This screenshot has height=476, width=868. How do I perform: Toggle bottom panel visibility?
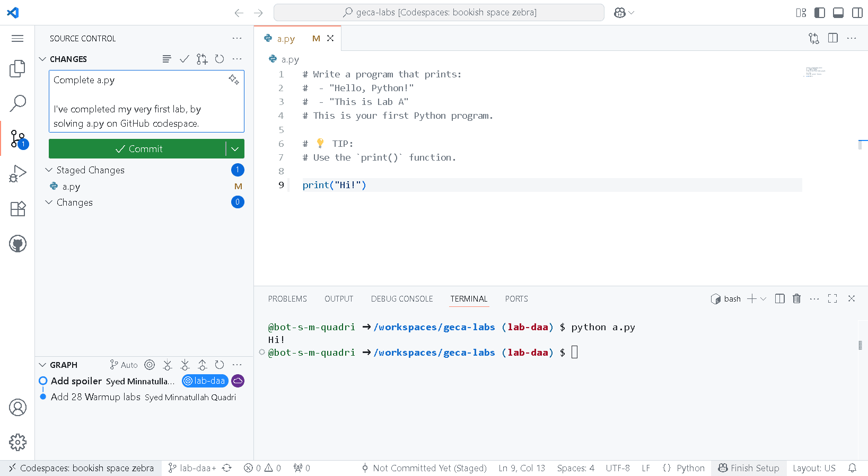838,13
